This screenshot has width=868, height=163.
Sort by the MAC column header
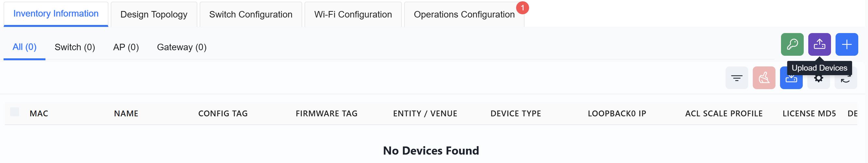(39, 114)
